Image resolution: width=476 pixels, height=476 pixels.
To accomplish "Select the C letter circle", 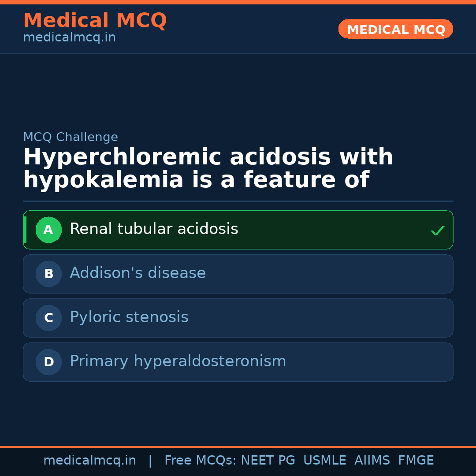I will (x=48, y=318).
